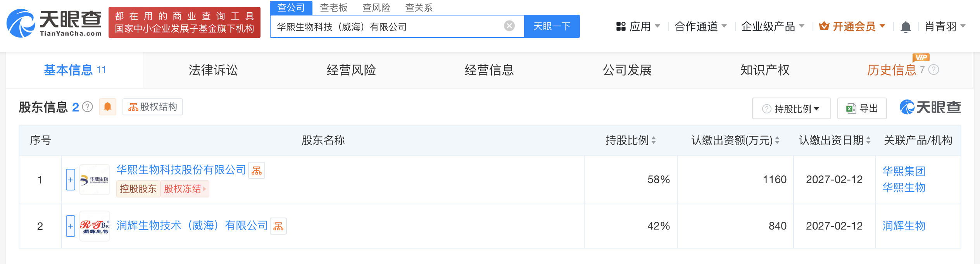Export shareholder data with 导出 button

pos(862,109)
